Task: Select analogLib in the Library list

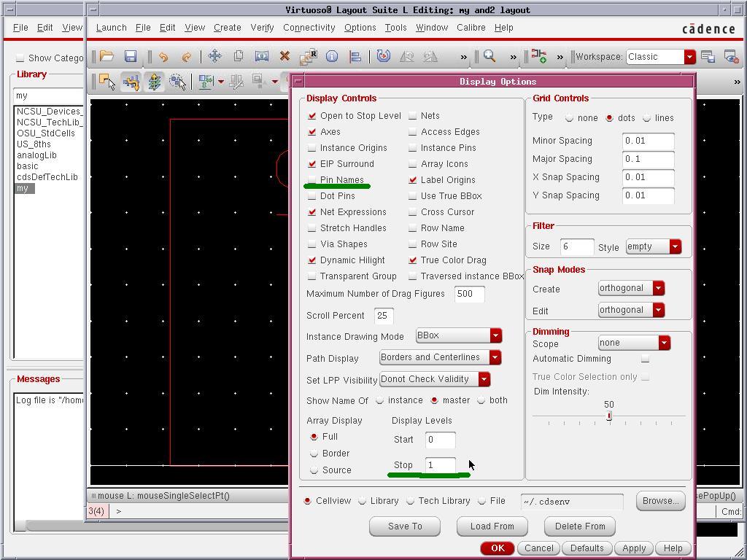Action: click(x=36, y=155)
